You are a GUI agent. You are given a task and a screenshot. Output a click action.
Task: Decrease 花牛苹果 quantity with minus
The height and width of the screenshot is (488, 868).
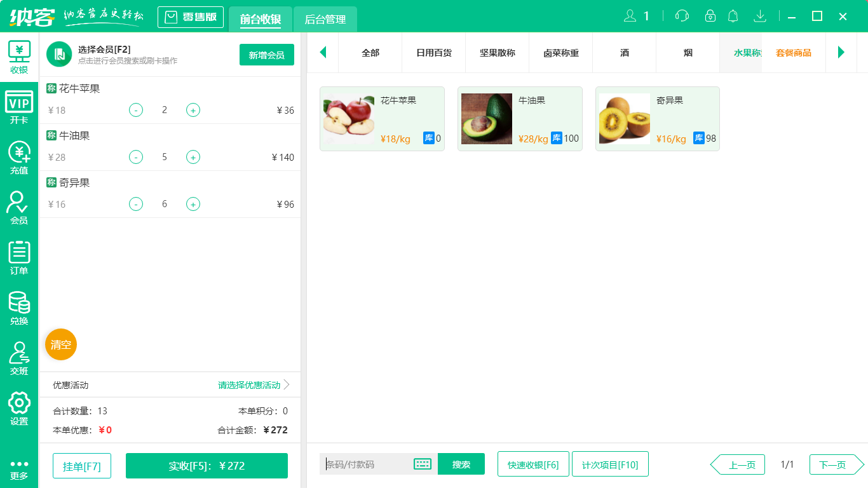click(x=136, y=110)
